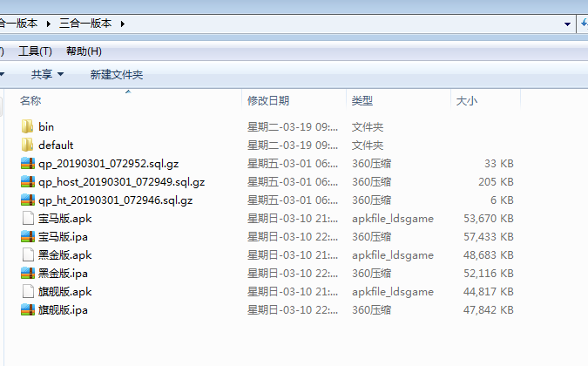Expand the arrow between the two 三合一版本 breadcrumbs
The height and width of the screenshot is (366, 588).
pyautogui.click(x=49, y=24)
